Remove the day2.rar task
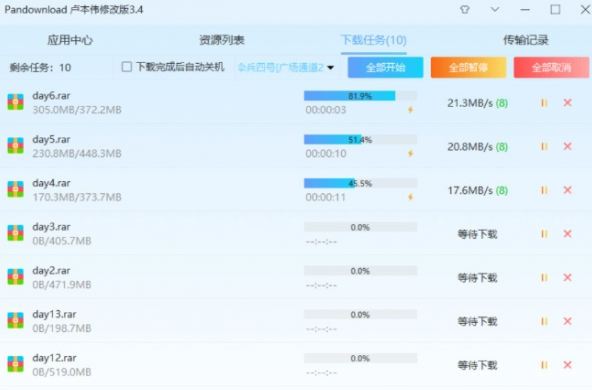Image resolution: width=592 pixels, height=390 pixels. (567, 278)
